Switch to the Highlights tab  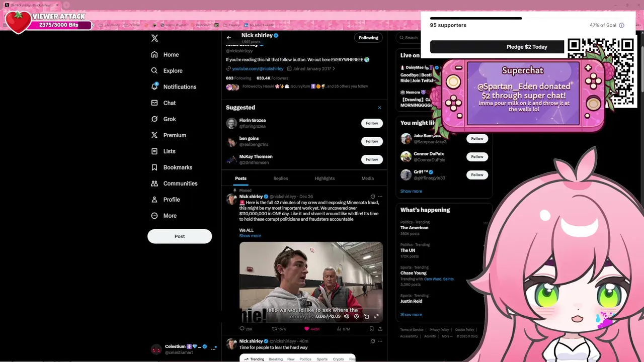pos(325,178)
